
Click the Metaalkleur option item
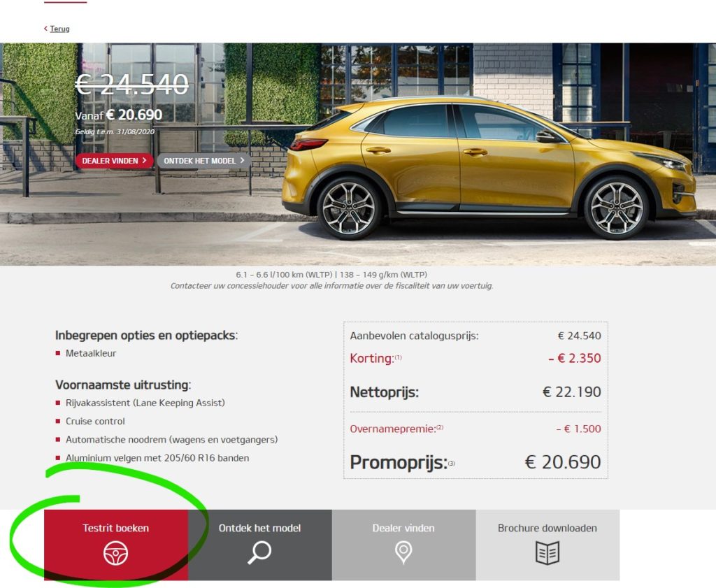pos(91,353)
